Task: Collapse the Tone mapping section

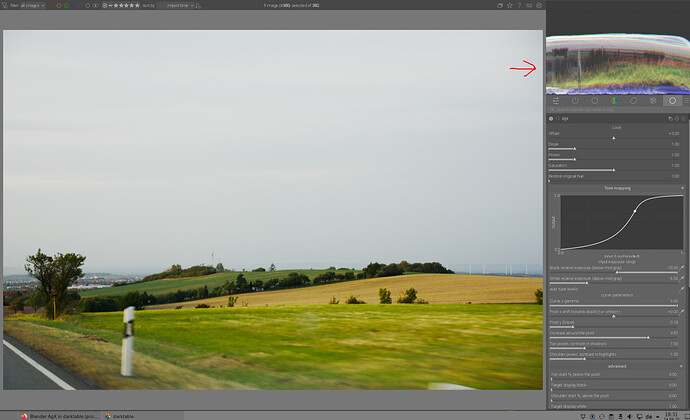Action: pyautogui.click(x=615, y=188)
